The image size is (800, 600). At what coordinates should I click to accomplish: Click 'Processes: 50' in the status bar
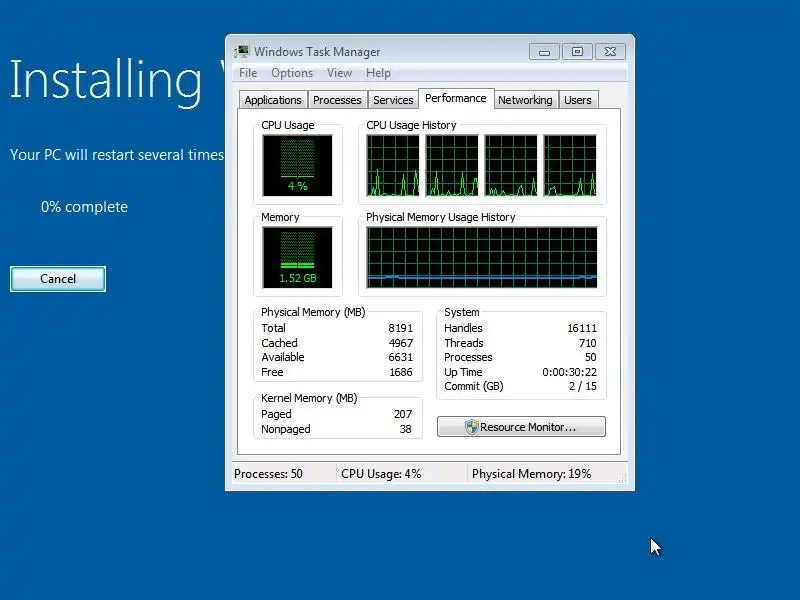pos(268,474)
